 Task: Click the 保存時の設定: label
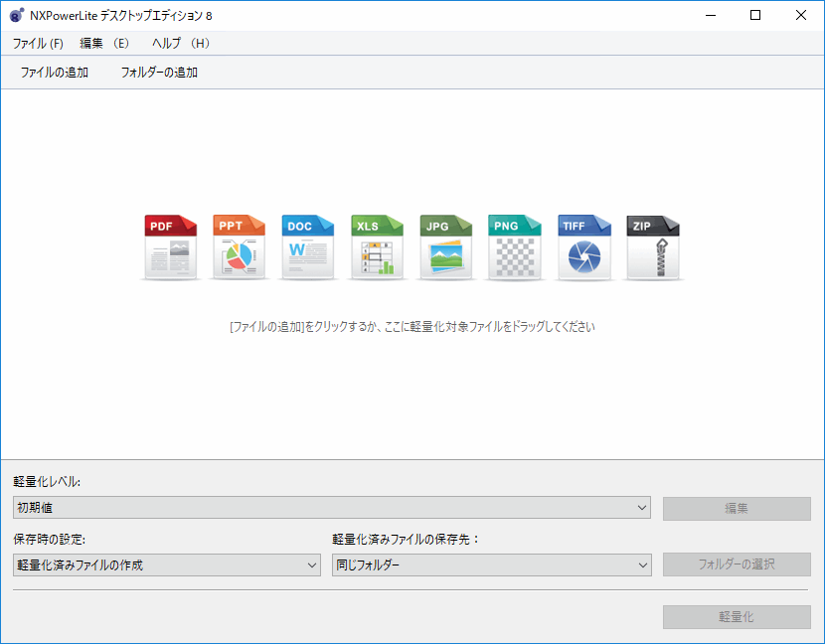50,540
